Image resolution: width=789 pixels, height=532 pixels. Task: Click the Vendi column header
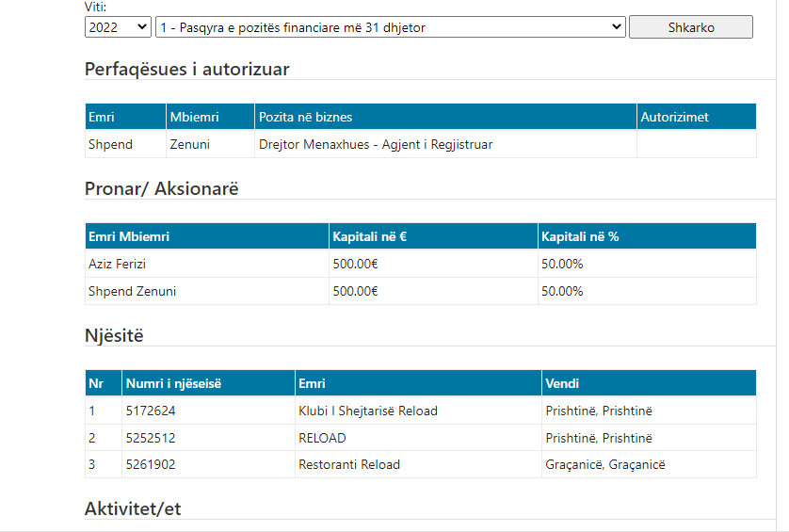click(x=649, y=383)
